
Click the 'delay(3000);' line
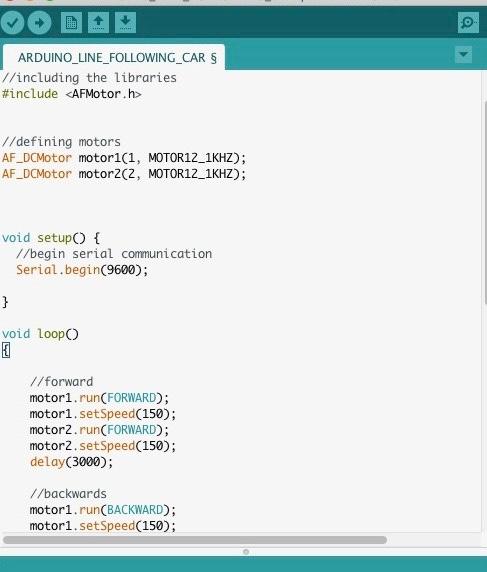(x=71, y=462)
